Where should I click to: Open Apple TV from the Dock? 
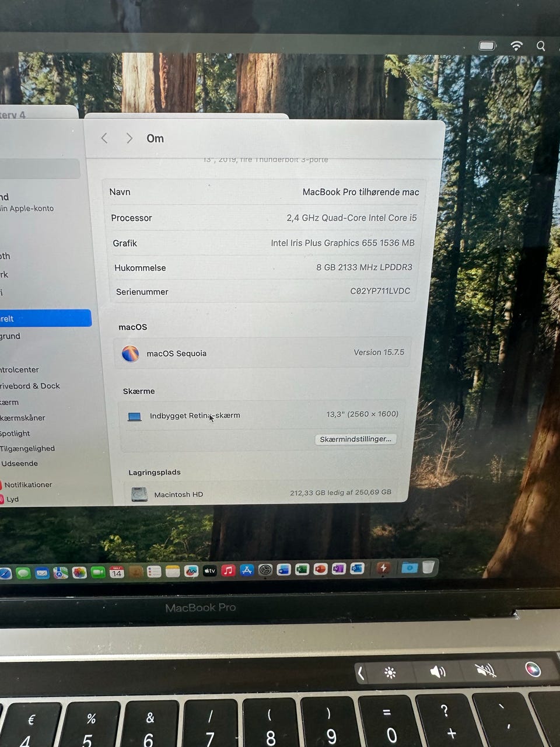[x=210, y=571]
